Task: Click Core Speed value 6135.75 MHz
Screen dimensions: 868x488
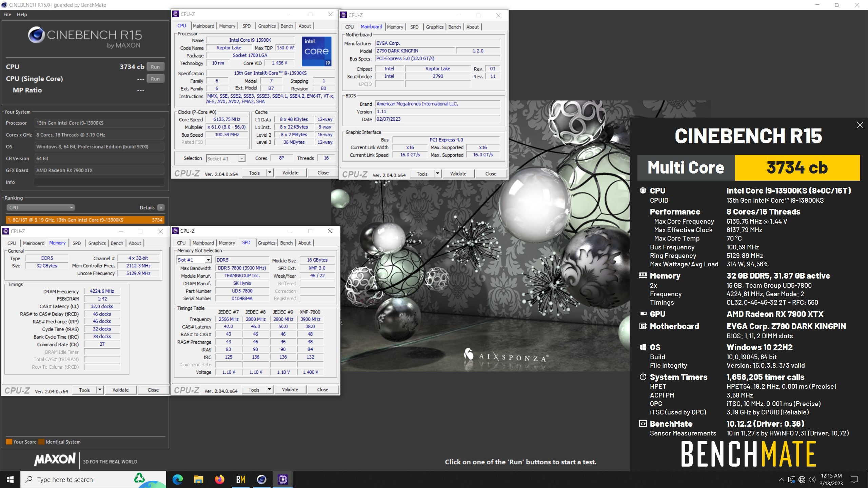Action: 227,119
